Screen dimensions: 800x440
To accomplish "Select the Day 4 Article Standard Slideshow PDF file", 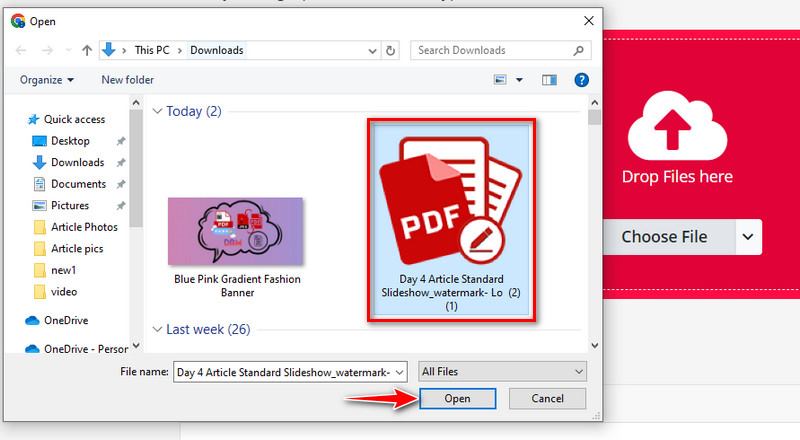I will pos(451,221).
